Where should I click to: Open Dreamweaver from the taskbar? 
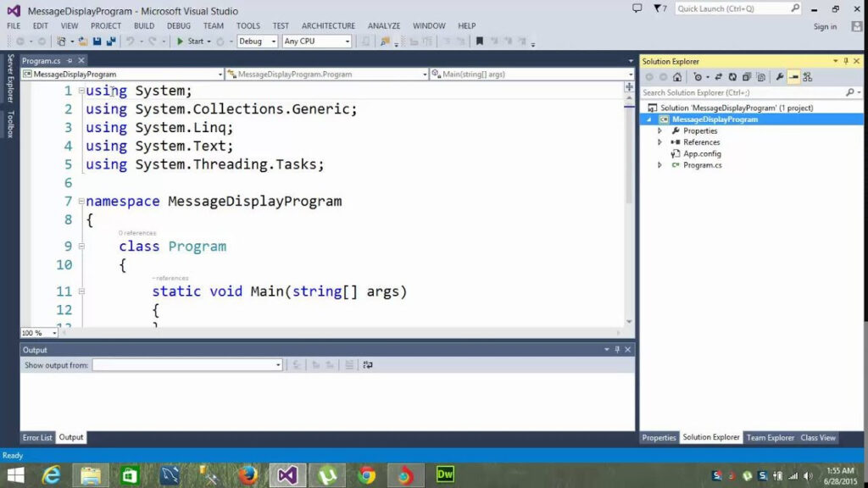tap(445, 474)
